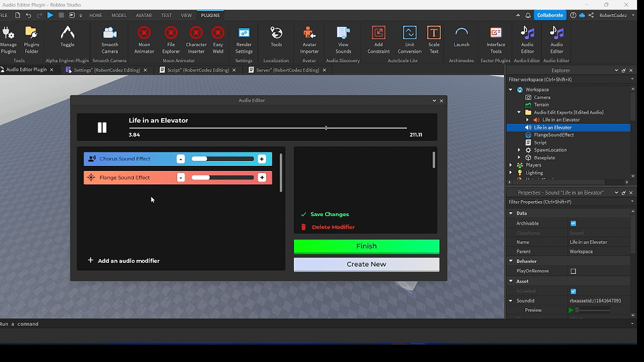Switch to the VIEW ribbon tab
Image resolution: width=644 pixels, height=362 pixels.
tap(186, 15)
